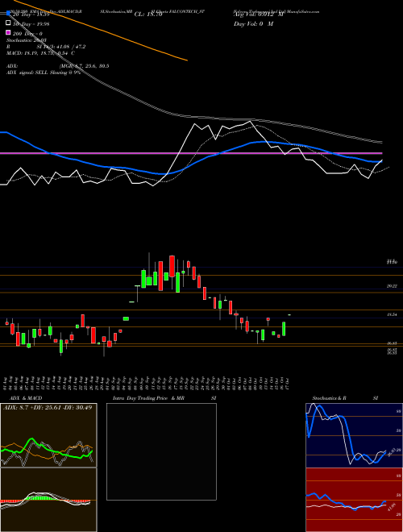Open the ADX indicator chart panel

[x=48, y=435]
